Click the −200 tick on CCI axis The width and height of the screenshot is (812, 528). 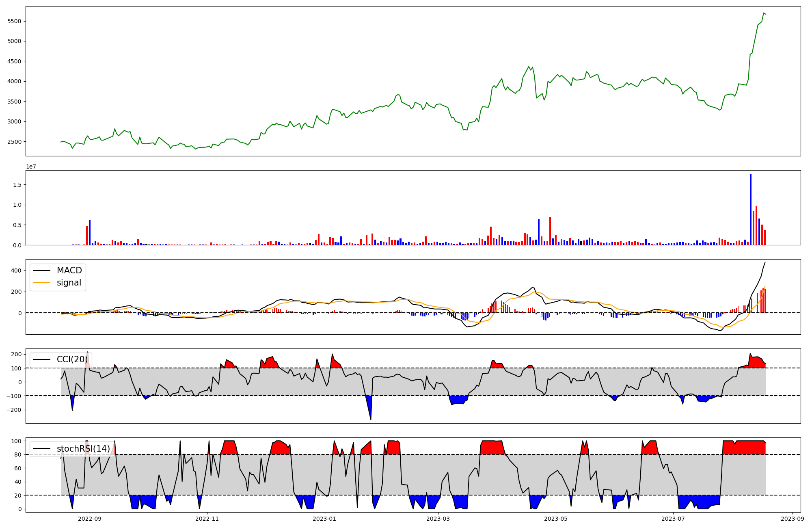click(14, 410)
